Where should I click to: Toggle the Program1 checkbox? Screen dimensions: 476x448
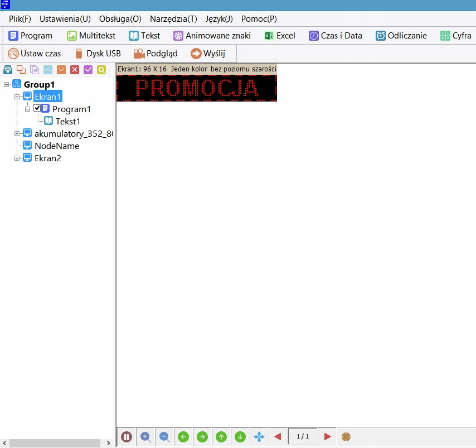tap(37, 108)
